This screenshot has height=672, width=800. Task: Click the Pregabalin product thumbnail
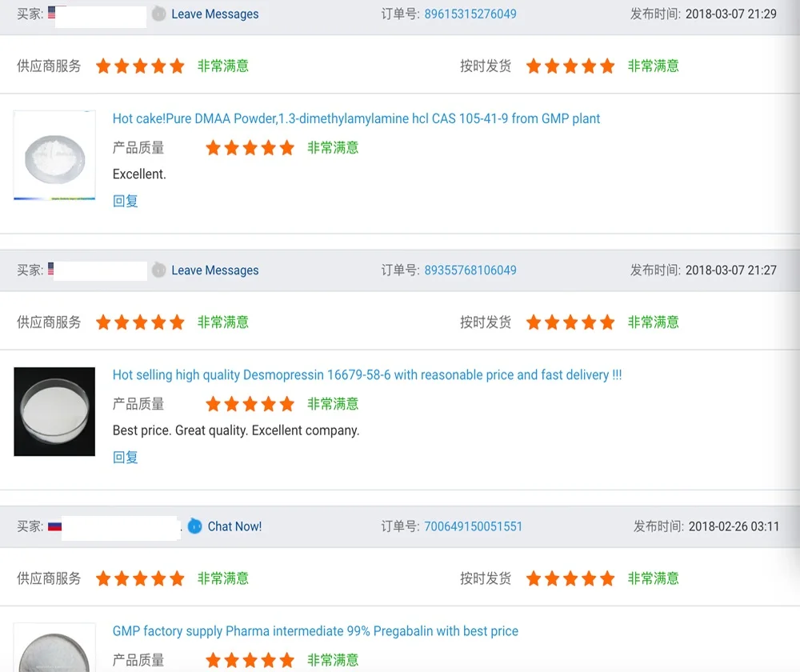[54, 648]
